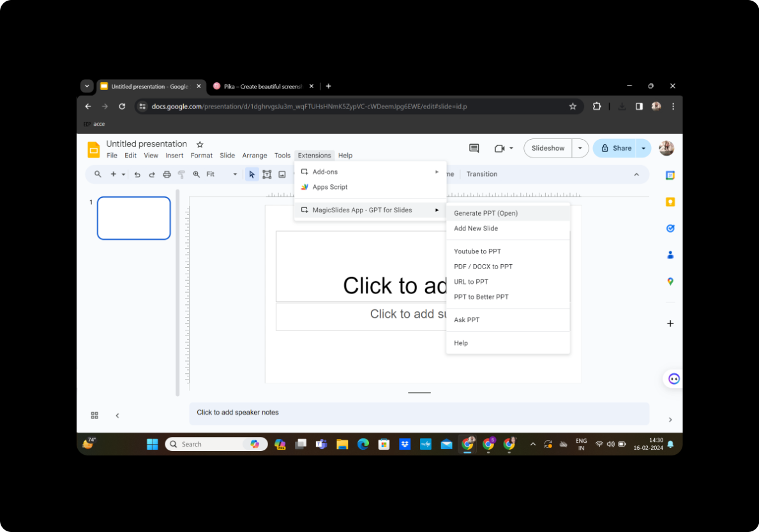Select the cursor Select tool

coord(252,175)
